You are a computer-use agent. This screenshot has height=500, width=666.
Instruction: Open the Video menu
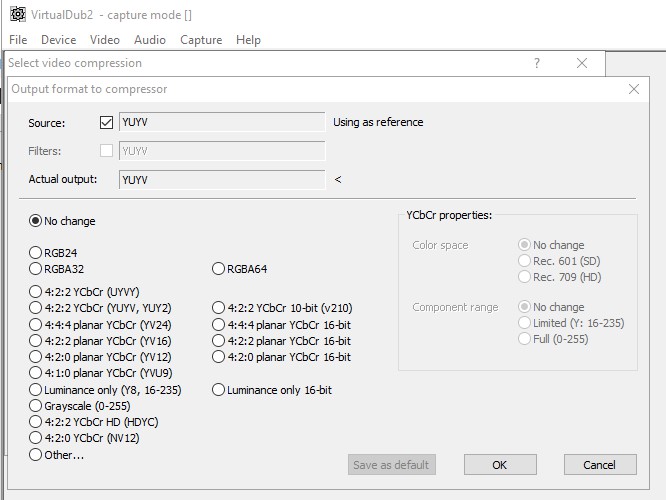(105, 40)
